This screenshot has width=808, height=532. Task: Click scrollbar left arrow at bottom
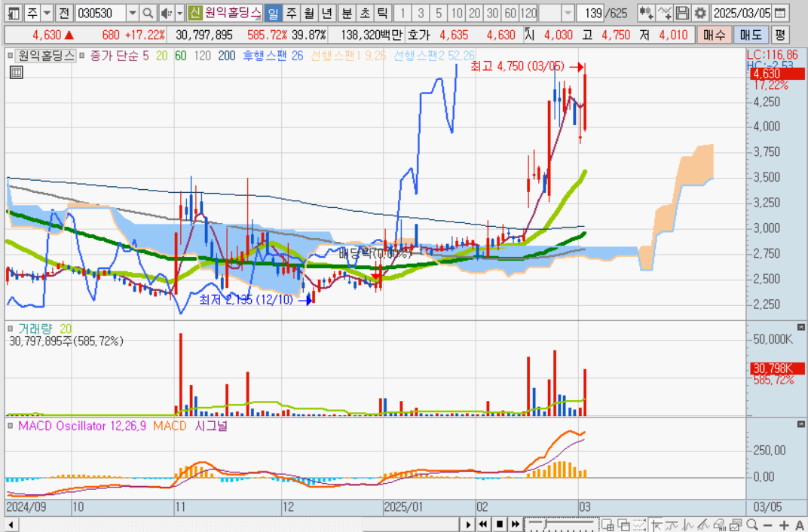click(10, 524)
